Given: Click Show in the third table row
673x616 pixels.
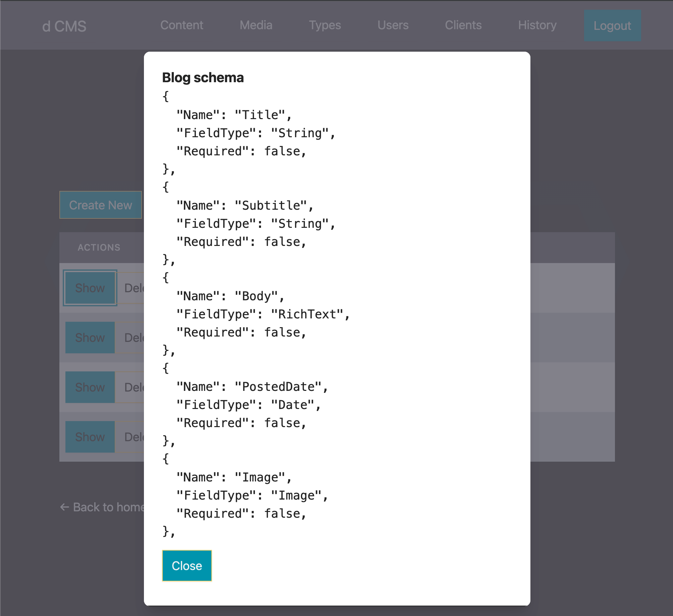Looking at the screenshot, I should (x=90, y=387).
